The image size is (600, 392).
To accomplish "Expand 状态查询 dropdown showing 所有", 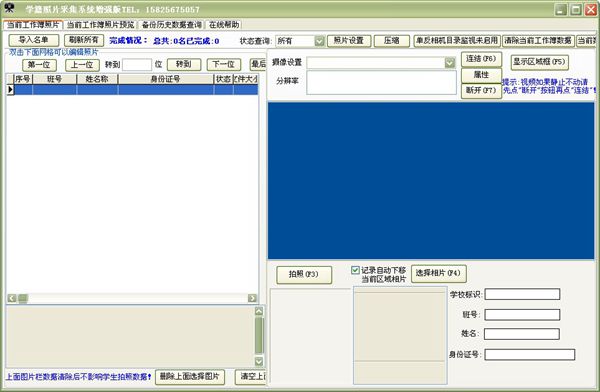I will coord(320,41).
